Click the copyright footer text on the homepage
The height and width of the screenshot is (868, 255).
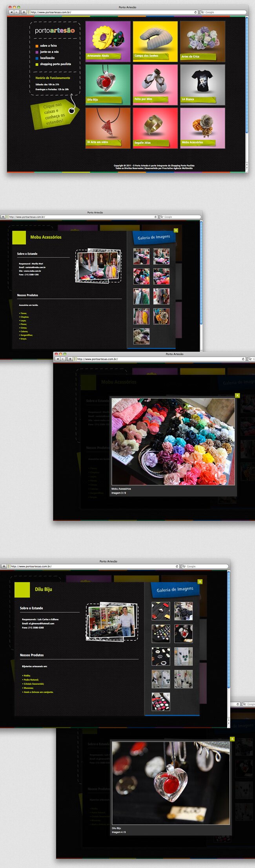point(154,167)
